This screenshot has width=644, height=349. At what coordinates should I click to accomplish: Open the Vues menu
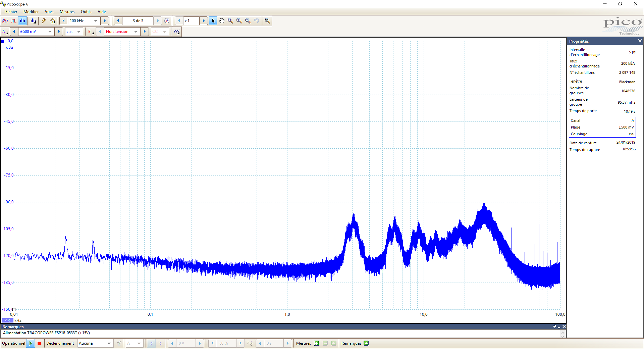(49, 12)
